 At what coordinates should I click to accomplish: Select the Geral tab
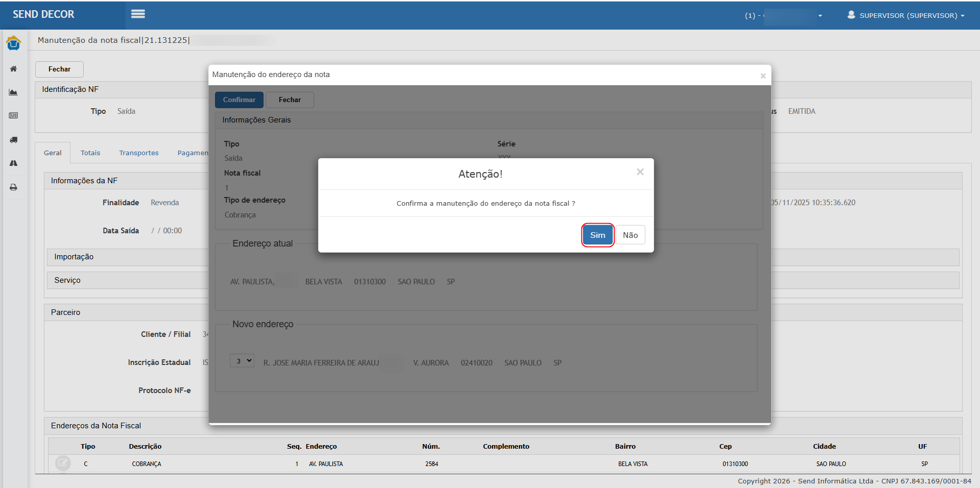pos(53,153)
